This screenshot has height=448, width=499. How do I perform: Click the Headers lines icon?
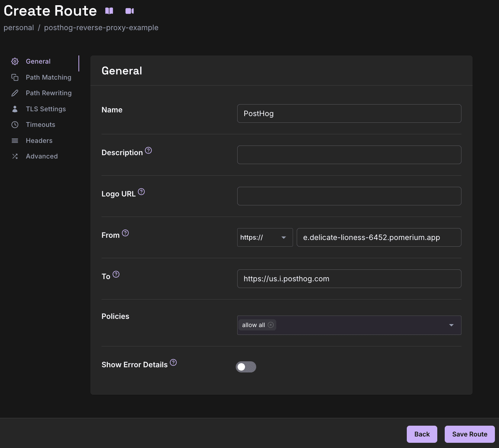[15, 141]
